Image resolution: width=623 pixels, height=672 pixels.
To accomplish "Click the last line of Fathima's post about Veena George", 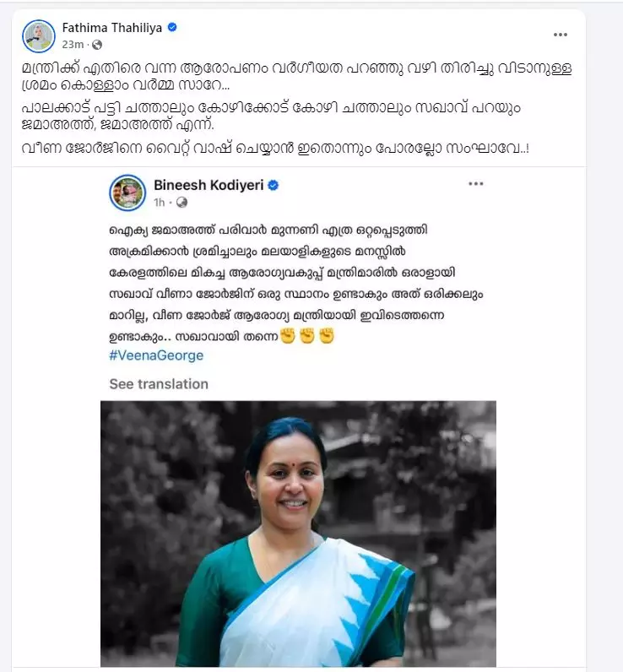I will [x=275, y=149].
